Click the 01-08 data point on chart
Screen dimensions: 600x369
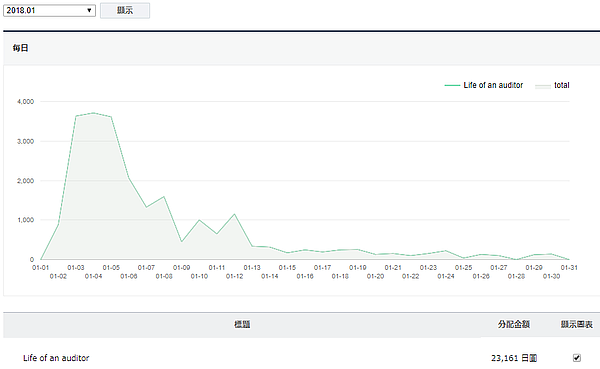(164, 197)
